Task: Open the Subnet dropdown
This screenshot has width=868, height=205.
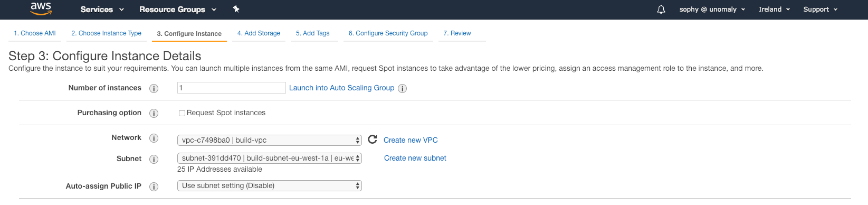Action: (x=270, y=158)
